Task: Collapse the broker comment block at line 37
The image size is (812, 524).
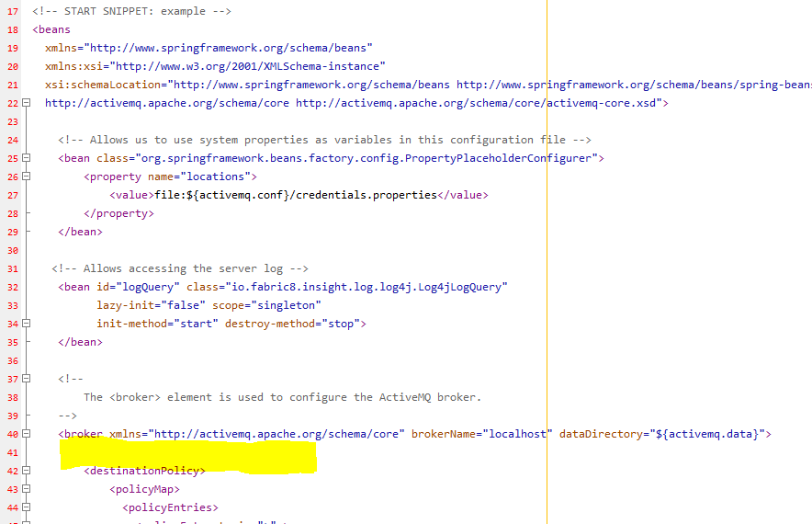Action: pyautogui.click(x=26, y=379)
